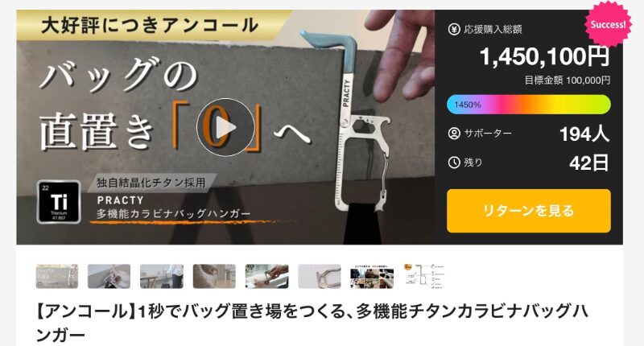The image size is (644, 346).
Task: Click the 194人 supporter count
Action: pyautogui.click(x=584, y=134)
